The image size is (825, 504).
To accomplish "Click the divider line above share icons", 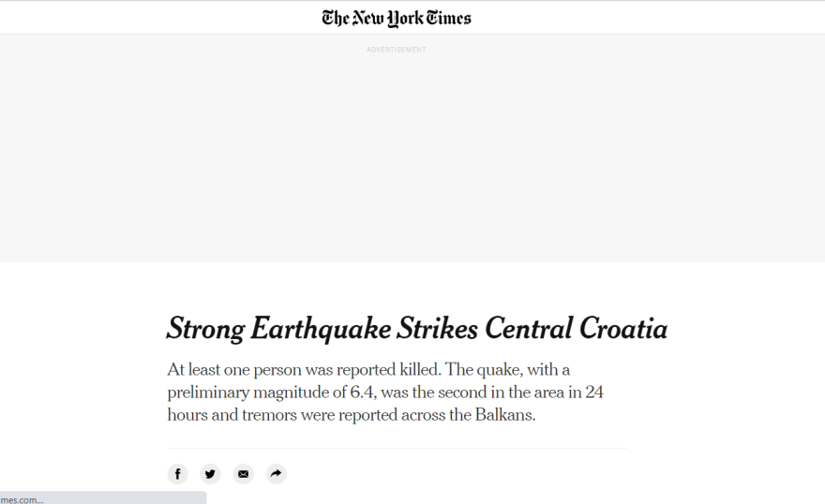I will 397,448.
